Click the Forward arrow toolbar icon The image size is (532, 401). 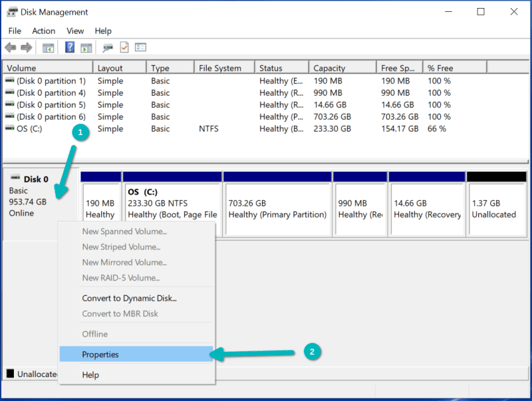(27, 48)
